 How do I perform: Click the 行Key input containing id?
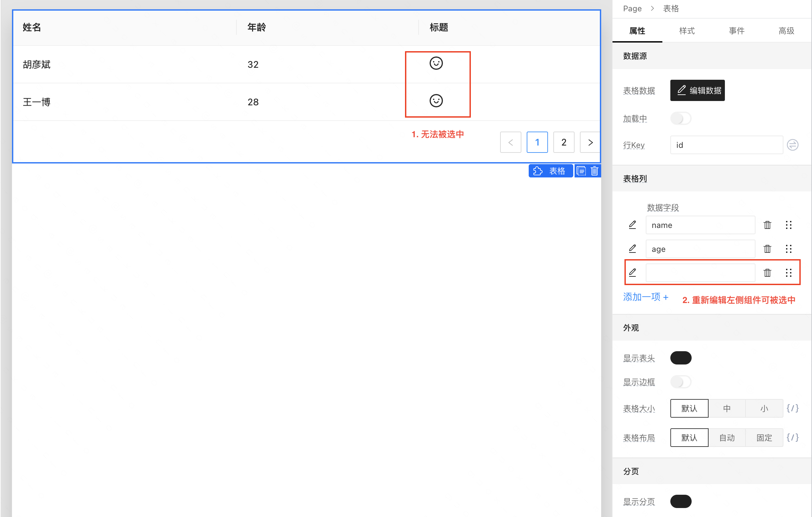click(x=726, y=145)
